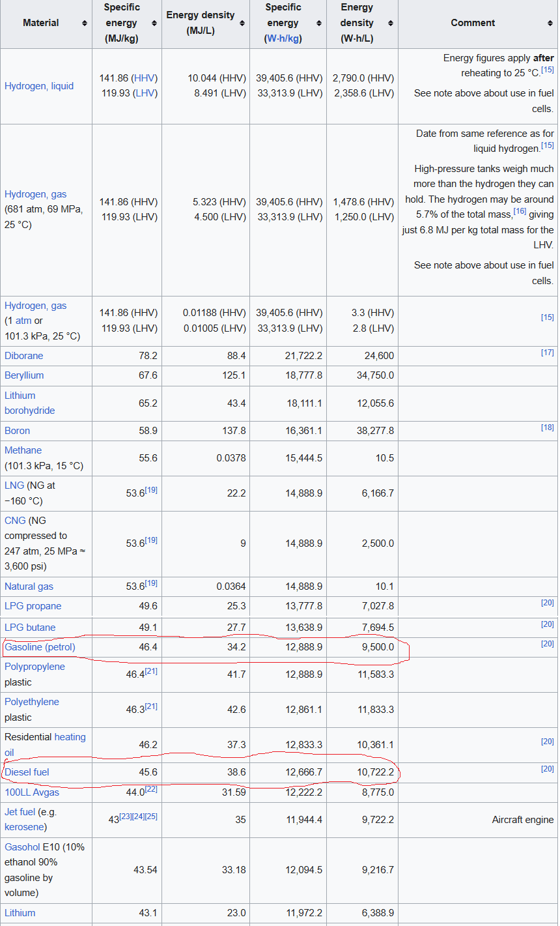
Task: Follow the Beryllium link
Action: (24, 375)
